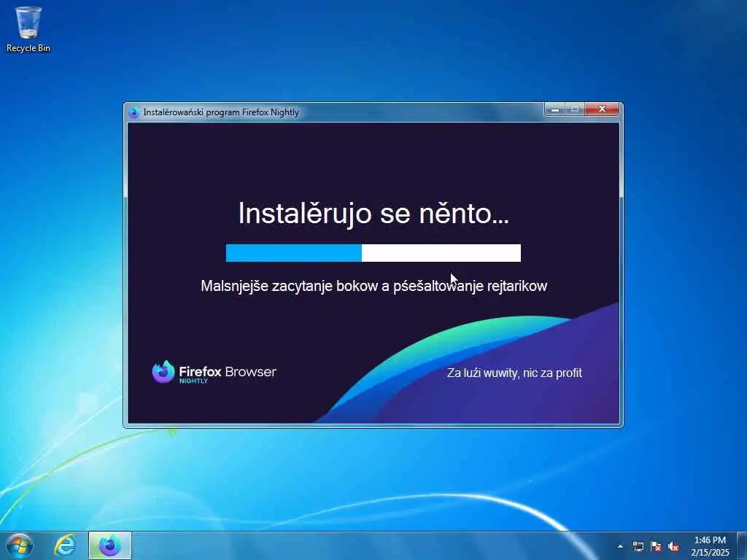Click the disabled maximize button of installer
Screen dimensions: 747x560
point(575,109)
